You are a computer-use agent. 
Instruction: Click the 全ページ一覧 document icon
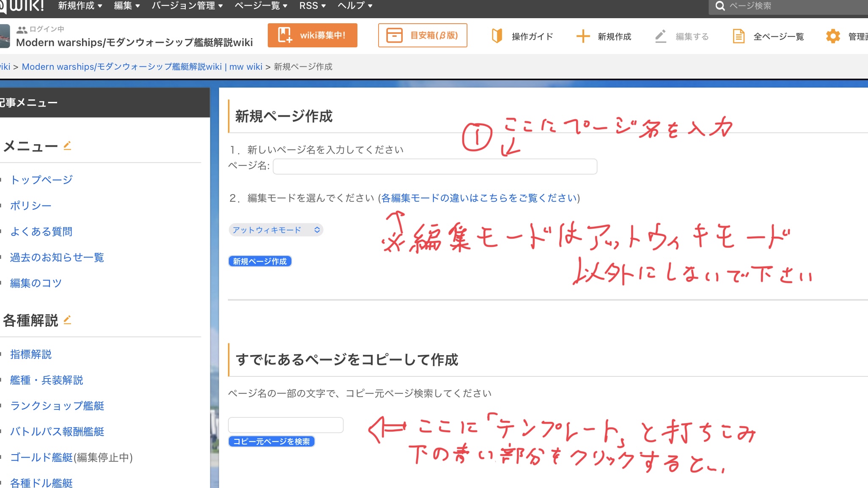[x=739, y=36]
